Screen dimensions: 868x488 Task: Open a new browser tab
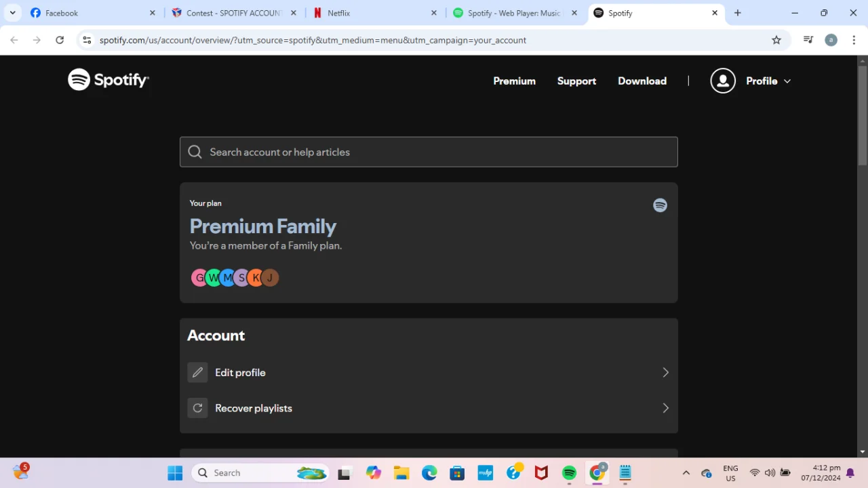coord(738,13)
